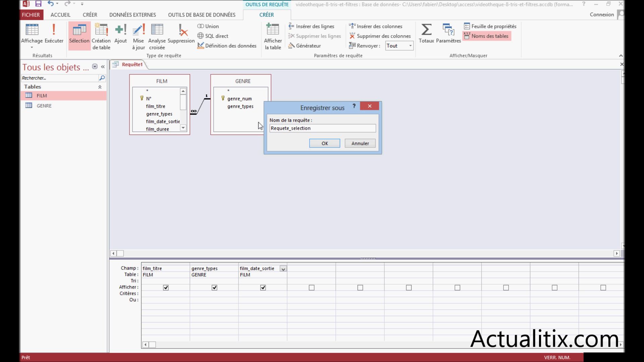
Task: Switch to OUTILS DE BASE DE DONNÉES tab
Action: [202, 15]
